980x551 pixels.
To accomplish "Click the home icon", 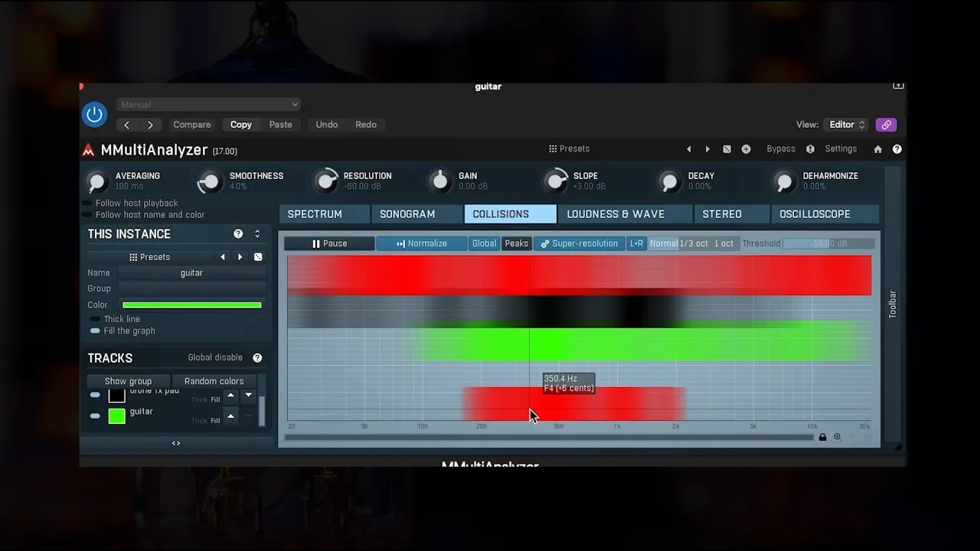I will point(878,149).
